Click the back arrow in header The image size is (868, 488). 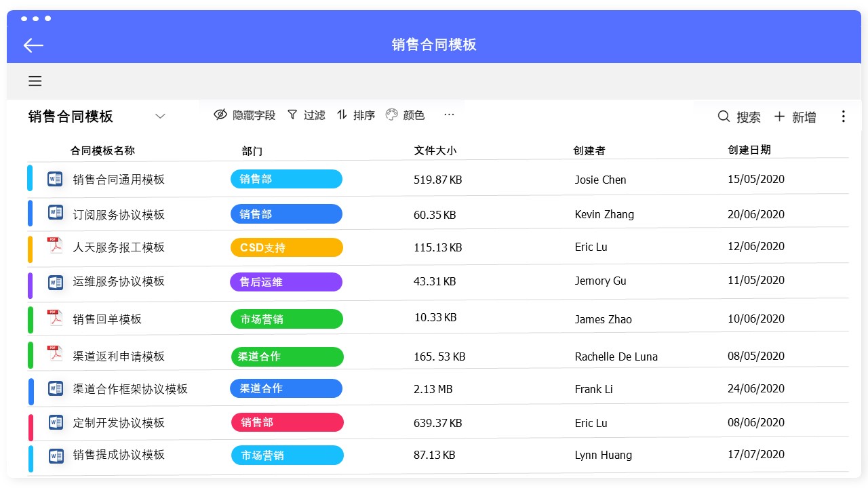[x=33, y=45]
